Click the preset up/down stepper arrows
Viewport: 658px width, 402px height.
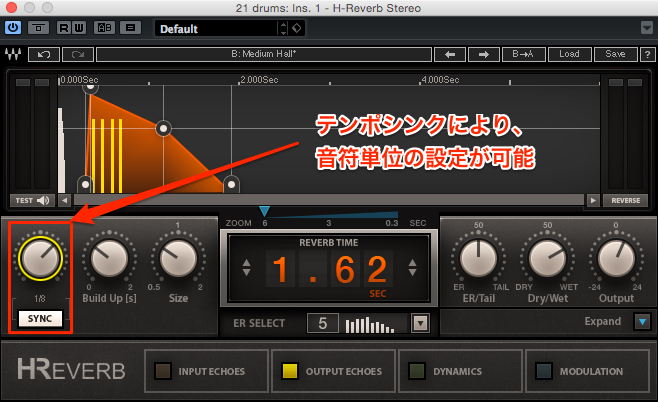[x=284, y=29]
